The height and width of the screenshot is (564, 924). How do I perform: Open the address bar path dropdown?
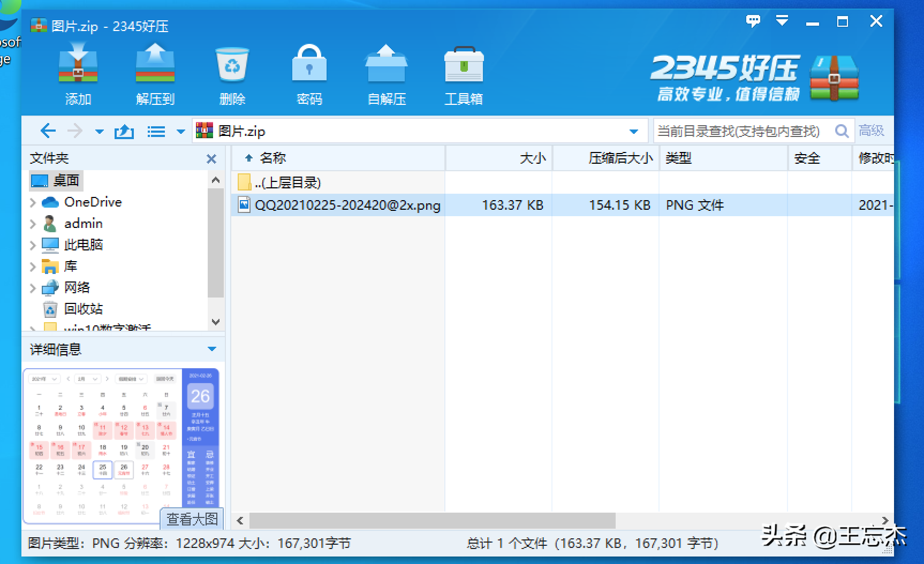634,132
